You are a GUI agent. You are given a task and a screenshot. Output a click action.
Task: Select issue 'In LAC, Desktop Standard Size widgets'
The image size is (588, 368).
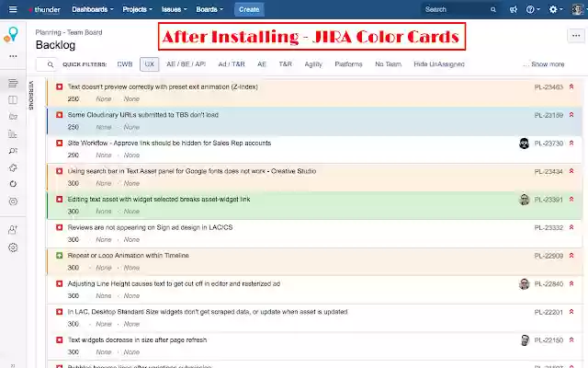click(314, 318)
